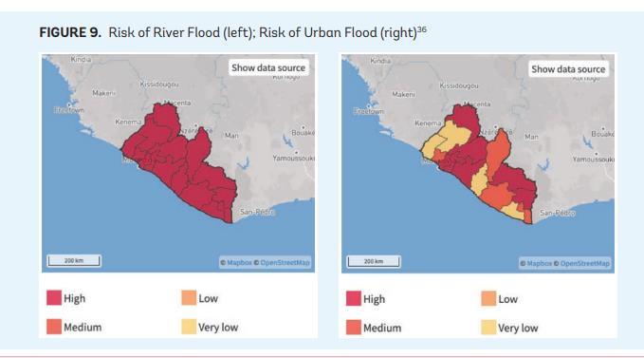This screenshot has height=358, width=644.
Task: Click Show data source on urban flood map
Action: click(x=568, y=69)
